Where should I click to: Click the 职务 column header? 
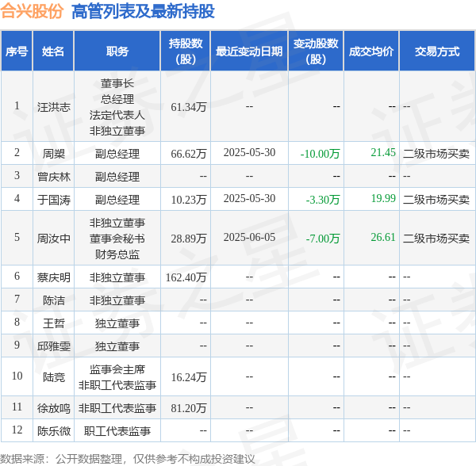pyautogui.click(x=117, y=52)
